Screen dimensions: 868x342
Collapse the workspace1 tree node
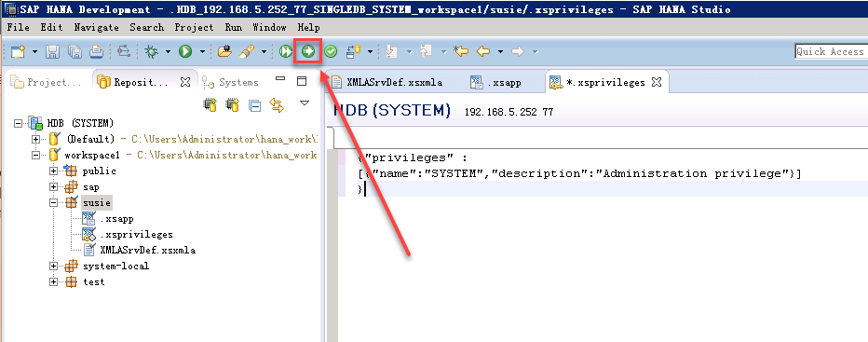pos(36,156)
